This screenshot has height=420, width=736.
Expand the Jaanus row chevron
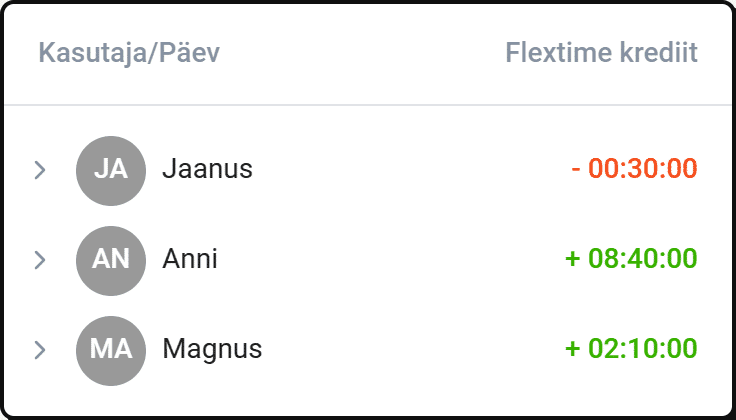point(40,170)
